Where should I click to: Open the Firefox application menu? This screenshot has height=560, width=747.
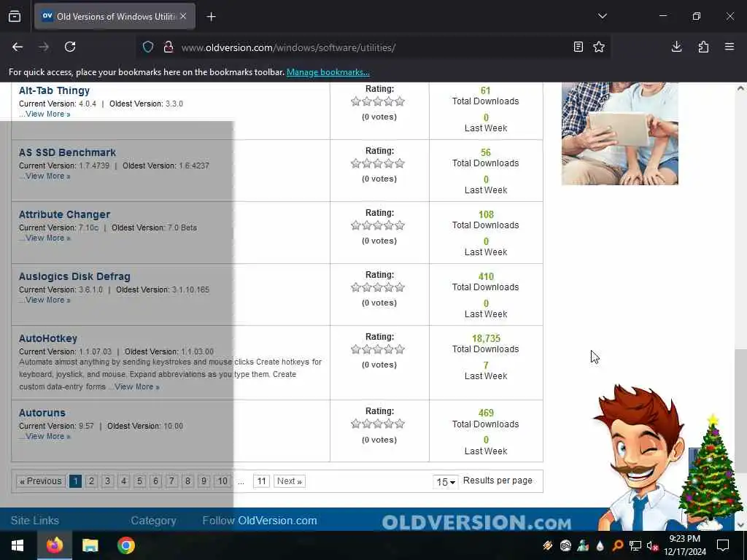[729, 47]
